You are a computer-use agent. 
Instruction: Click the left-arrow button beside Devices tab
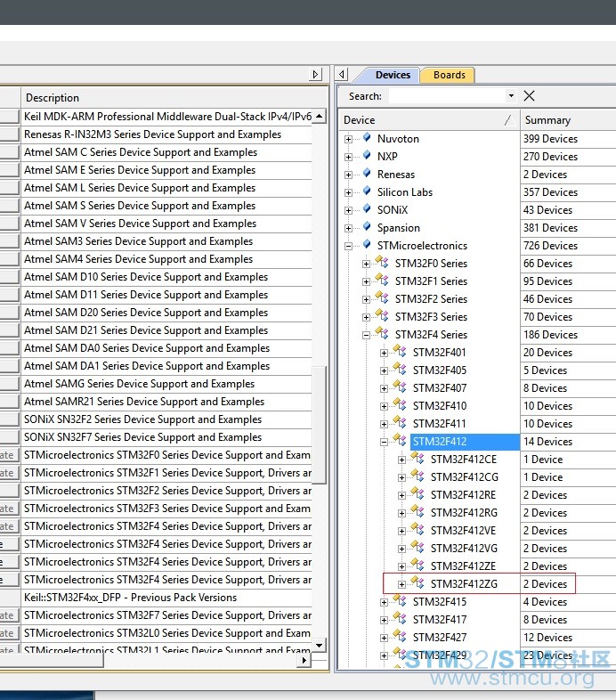[342, 74]
